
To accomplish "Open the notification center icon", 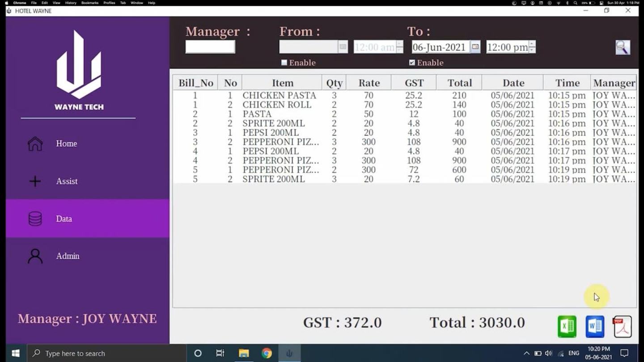I will [x=625, y=353].
